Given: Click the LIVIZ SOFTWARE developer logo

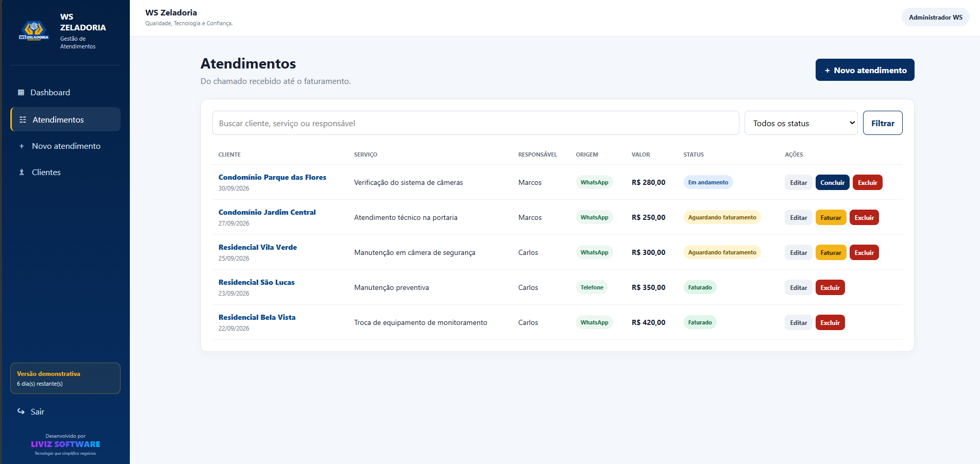Looking at the screenshot, I should [65, 444].
